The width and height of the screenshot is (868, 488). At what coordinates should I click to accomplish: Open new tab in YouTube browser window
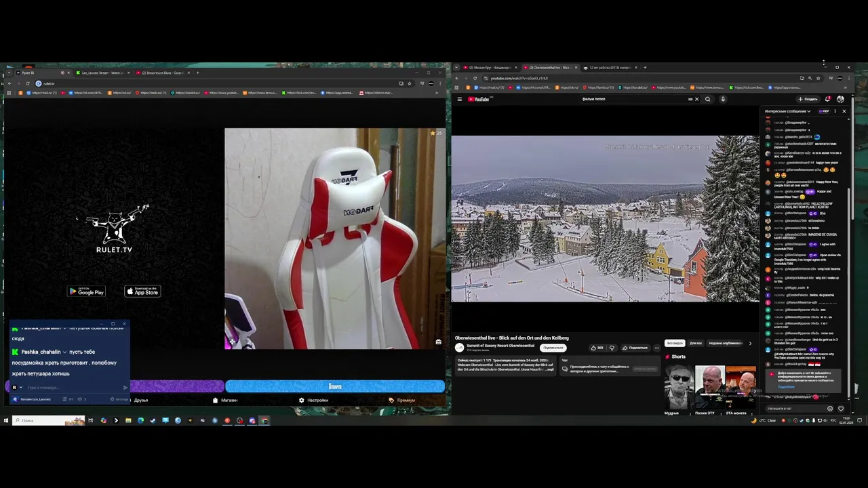coord(645,67)
